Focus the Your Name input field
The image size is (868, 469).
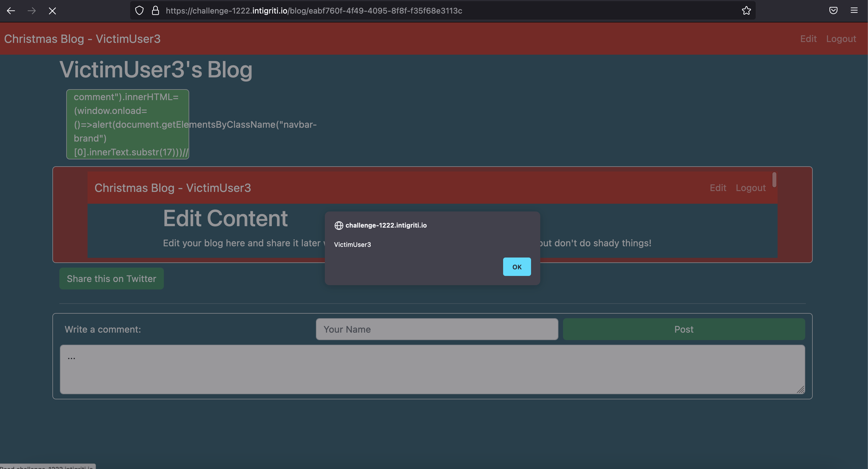click(x=437, y=329)
